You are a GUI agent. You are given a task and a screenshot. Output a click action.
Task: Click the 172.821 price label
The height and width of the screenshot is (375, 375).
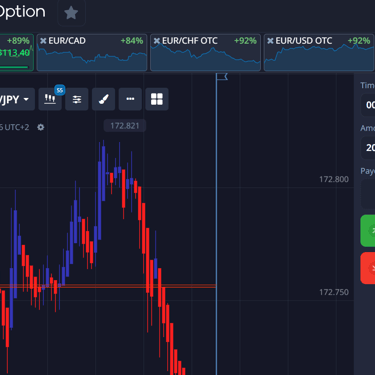click(x=125, y=126)
